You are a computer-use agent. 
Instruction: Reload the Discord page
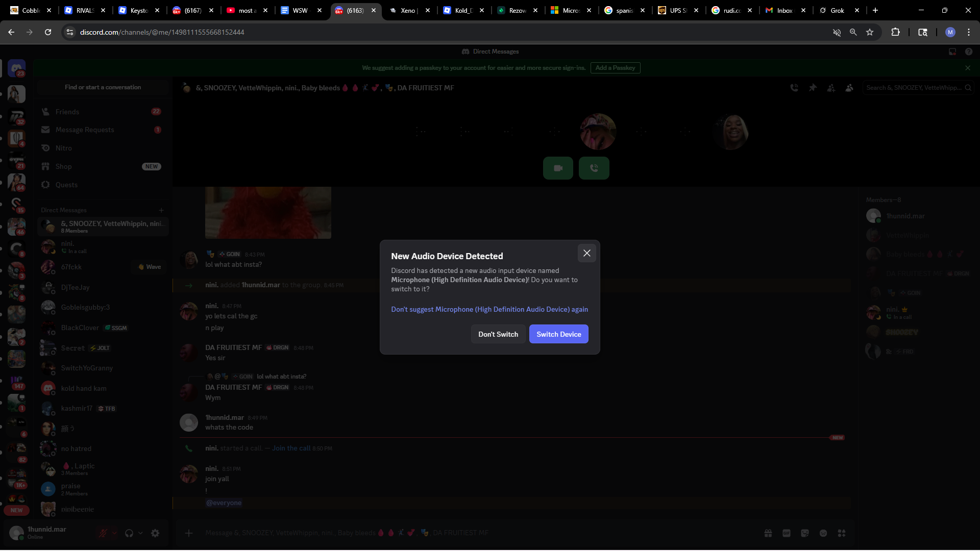coord(48,32)
